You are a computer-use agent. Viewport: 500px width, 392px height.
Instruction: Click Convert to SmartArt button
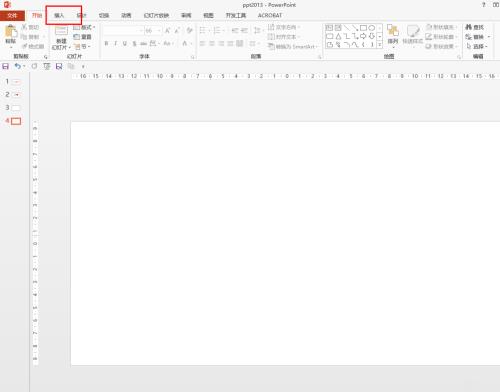pyautogui.click(x=293, y=46)
